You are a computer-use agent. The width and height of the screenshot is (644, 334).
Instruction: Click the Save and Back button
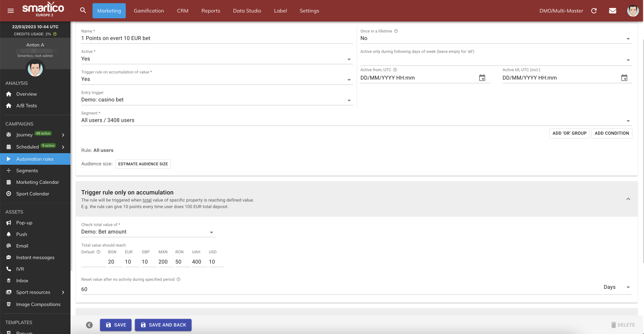coord(163,325)
